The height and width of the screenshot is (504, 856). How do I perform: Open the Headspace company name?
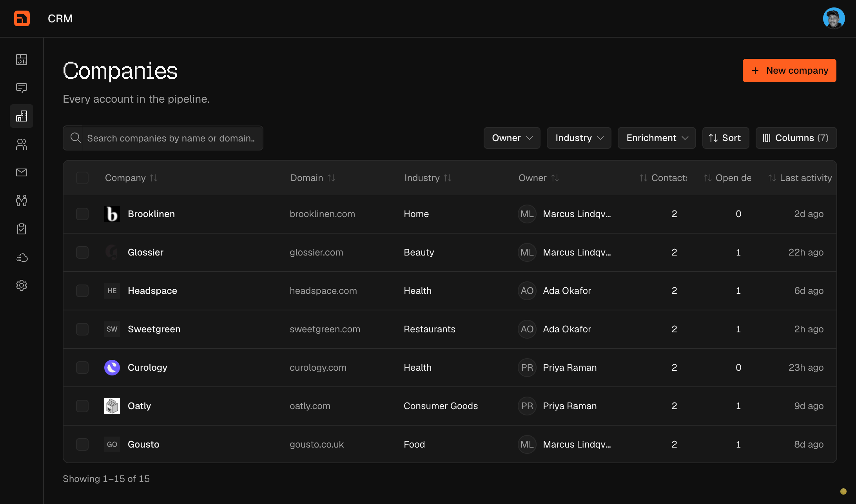click(152, 291)
